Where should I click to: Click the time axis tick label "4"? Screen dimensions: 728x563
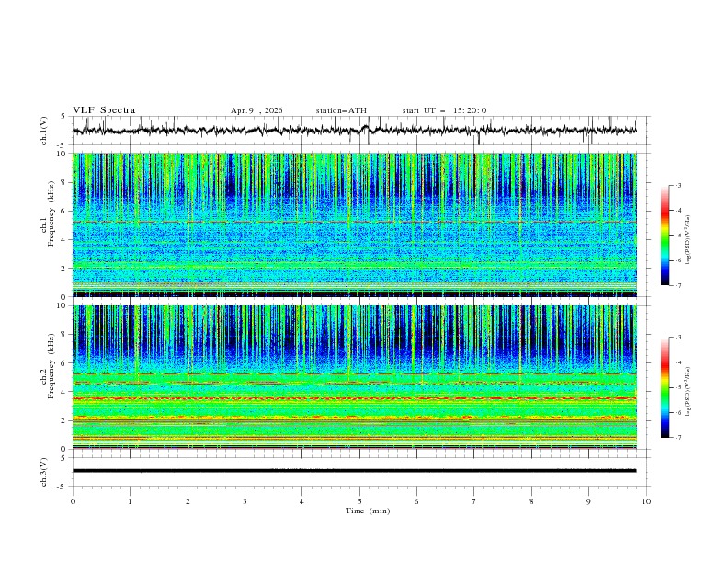coord(301,501)
